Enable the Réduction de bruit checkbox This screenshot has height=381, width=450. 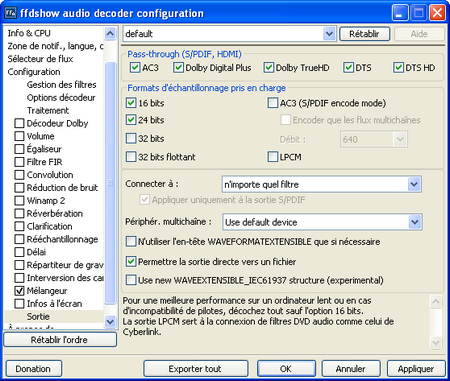19,188
